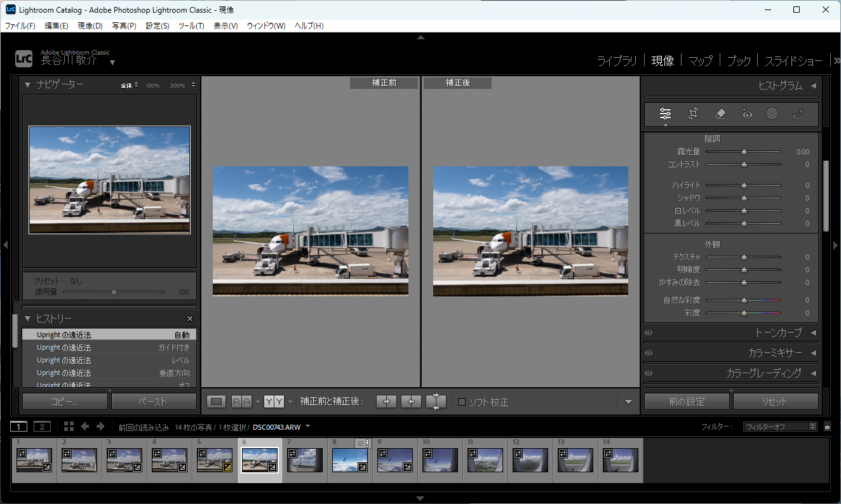Toggle トーンカーブ panel visibility eye

[649, 333]
